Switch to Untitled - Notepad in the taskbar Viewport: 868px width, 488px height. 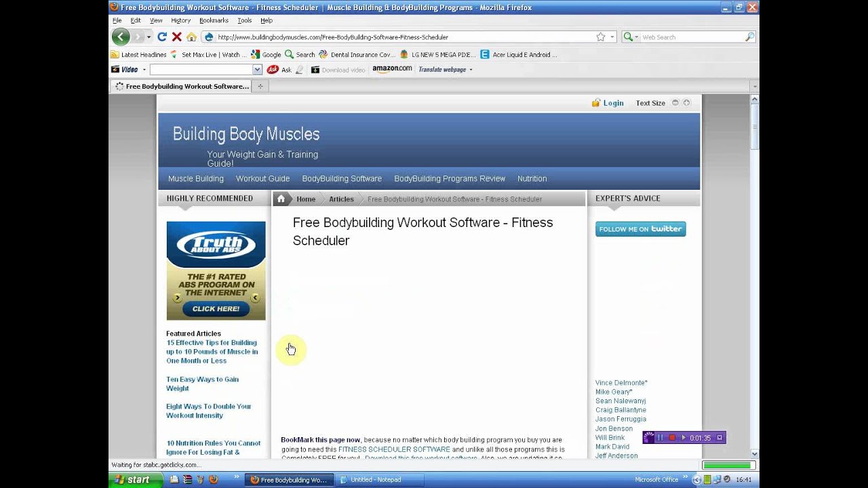[x=379, y=479]
